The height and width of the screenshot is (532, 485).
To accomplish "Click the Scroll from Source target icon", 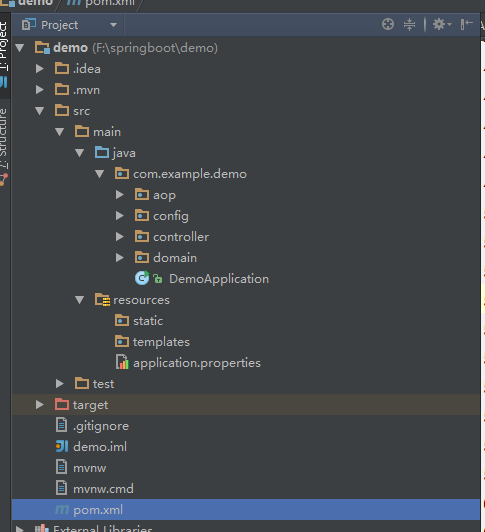I will click(388, 24).
